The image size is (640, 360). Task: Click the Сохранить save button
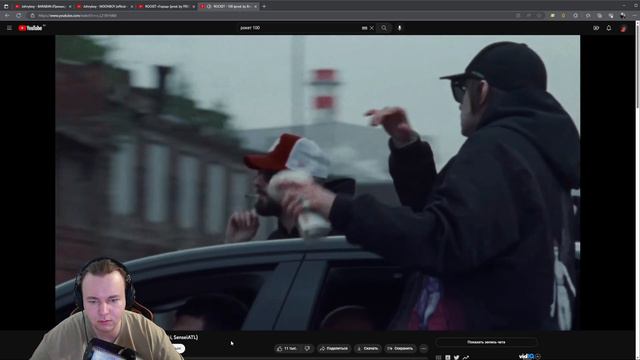[x=400, y=348]
